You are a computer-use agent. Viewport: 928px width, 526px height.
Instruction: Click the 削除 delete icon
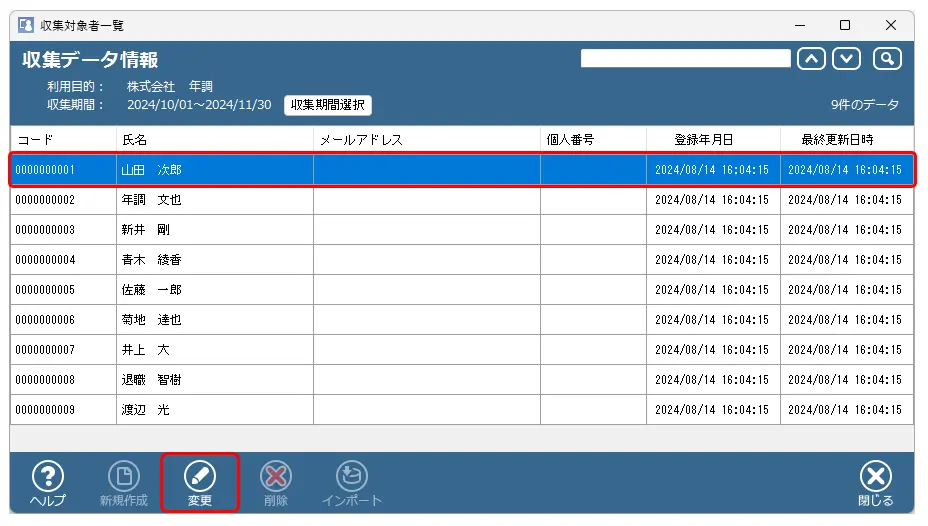(x=275, y=477)
